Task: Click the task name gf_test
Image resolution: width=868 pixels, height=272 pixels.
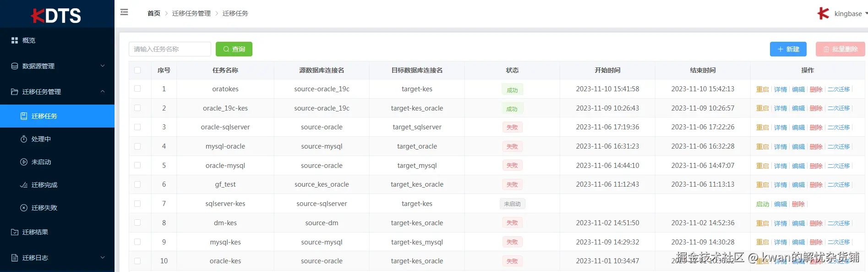Action: point(225,184)
